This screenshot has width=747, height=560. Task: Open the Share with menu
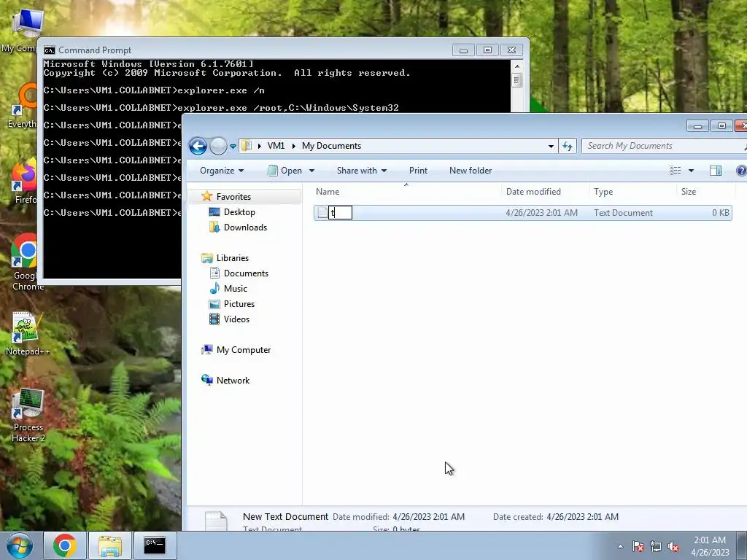pyautogui.click(x=361, y=171)
